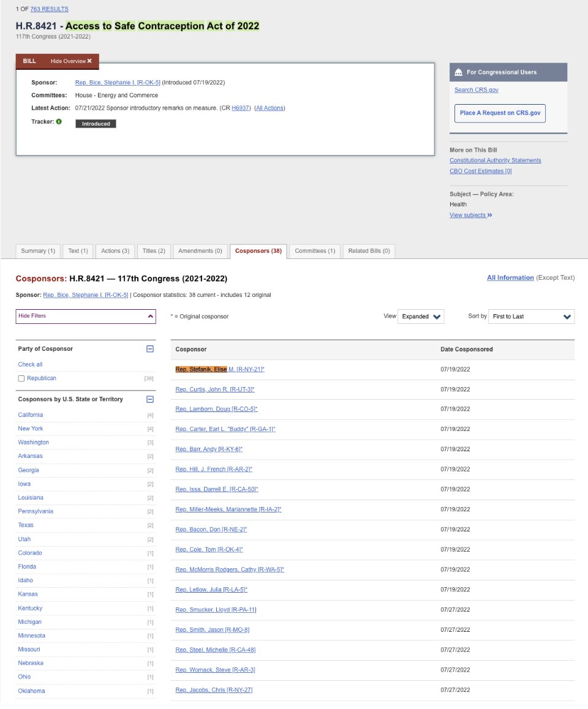Click the Hide Overview X icon
The height and width of the screenshot is (709, 588).
(89, 61)
